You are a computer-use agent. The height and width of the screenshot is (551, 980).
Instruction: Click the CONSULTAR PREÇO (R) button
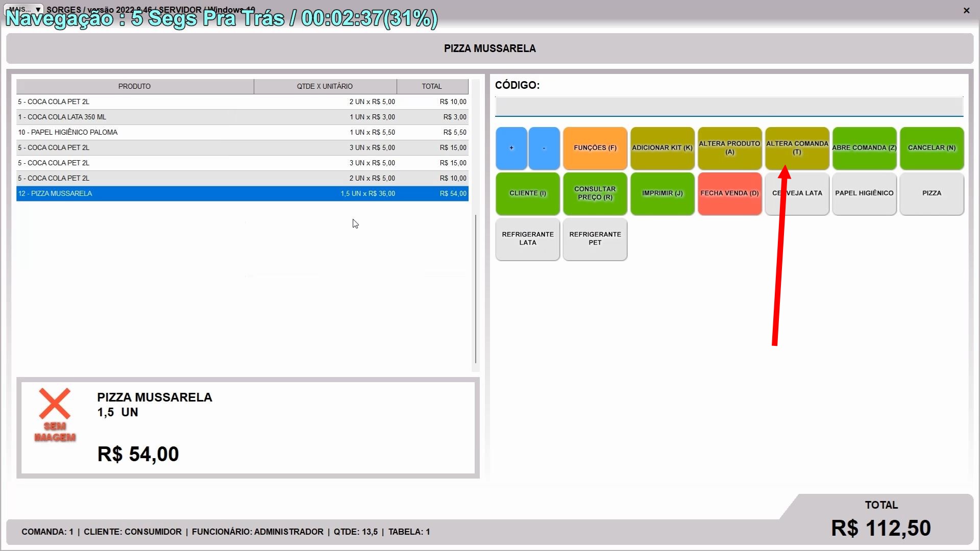595,193
